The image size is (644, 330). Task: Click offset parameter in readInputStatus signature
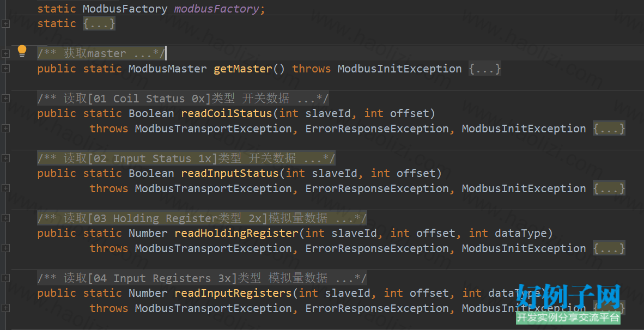416,173
